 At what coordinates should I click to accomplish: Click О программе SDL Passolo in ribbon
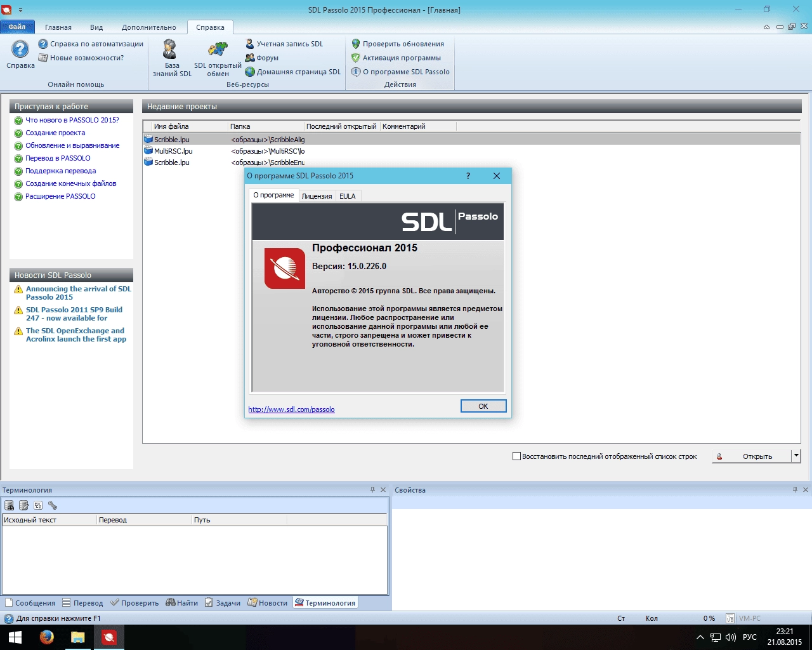(400, 72)
